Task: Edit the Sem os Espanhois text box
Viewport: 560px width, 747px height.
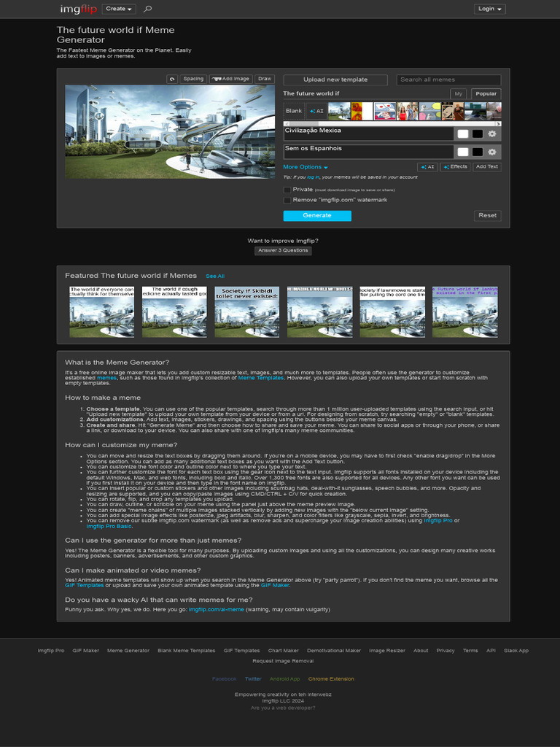Action: (x=368, y=152)
